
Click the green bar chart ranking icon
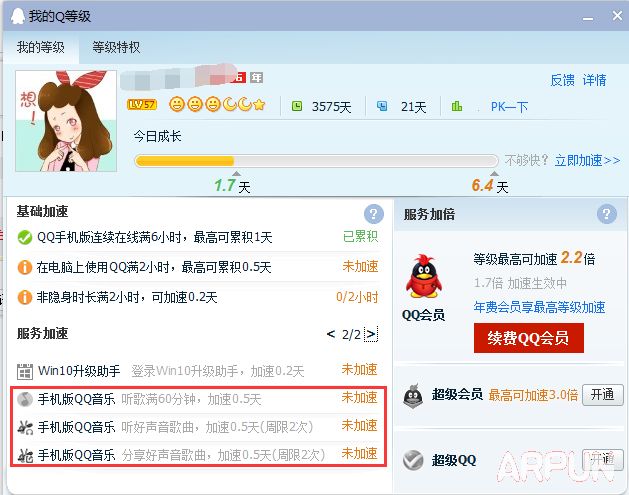pos(457,106)
